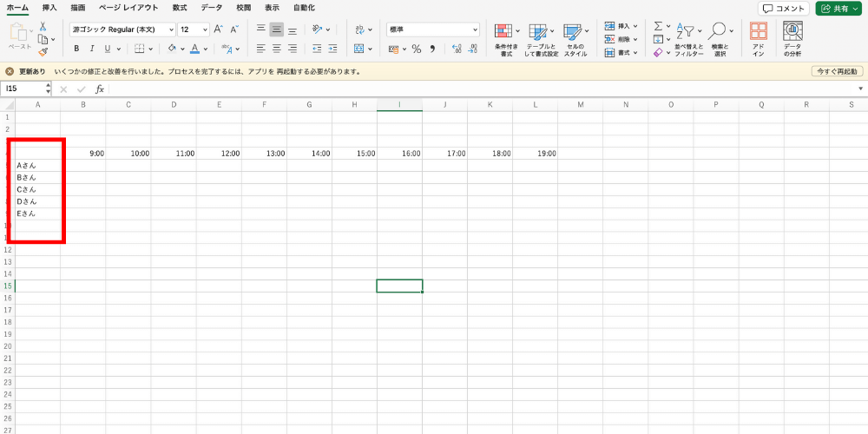The image size is (868, 434).
Task: Click the format painter brush icon
Action: tap(43, 51)
